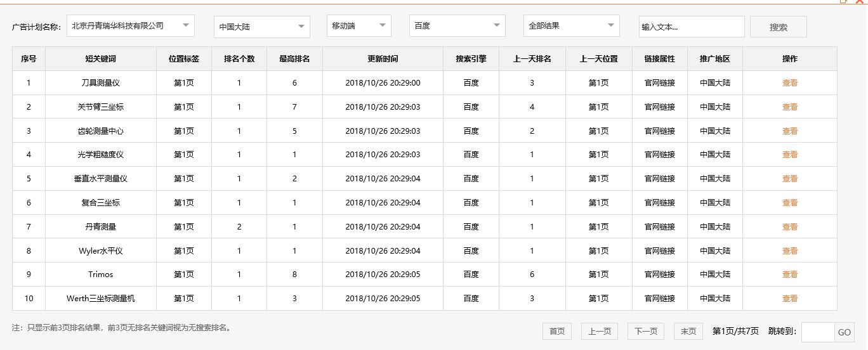View Werth三坐标测量机 details via 查看

[x=790, y=299]
